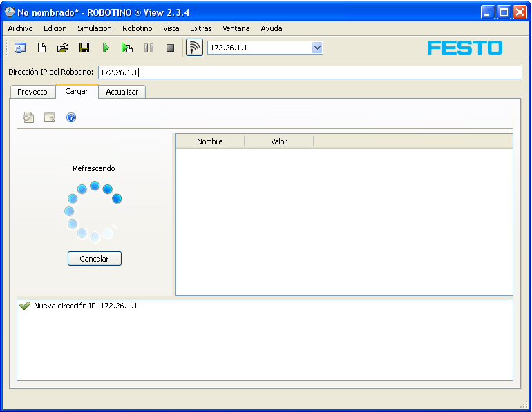
Task: Open the Robotino menu
Action: pos(137,28)
